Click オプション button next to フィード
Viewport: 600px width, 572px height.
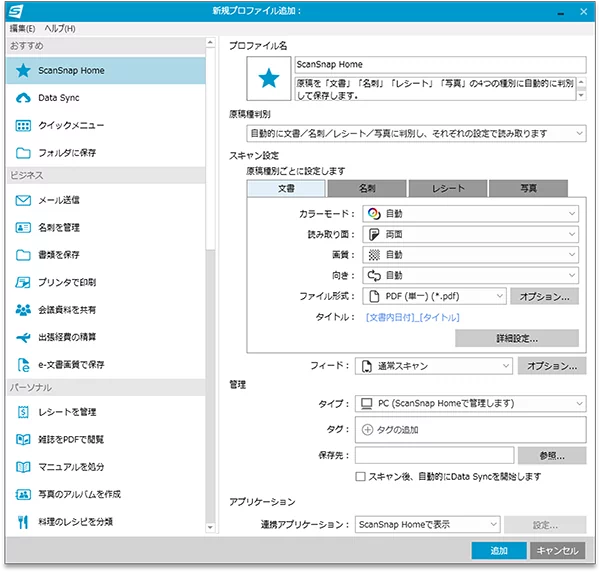click(x=552, y=366)
